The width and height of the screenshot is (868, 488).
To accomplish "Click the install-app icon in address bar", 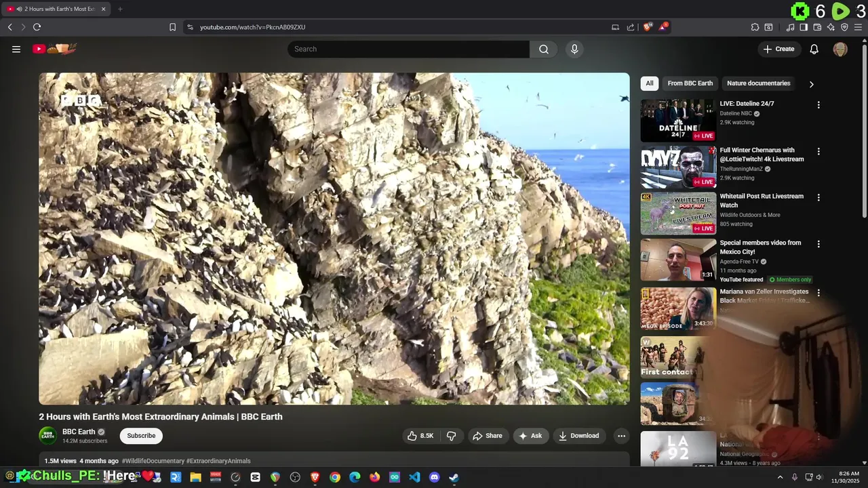I will pyautogui.click(x=615, y=27).
